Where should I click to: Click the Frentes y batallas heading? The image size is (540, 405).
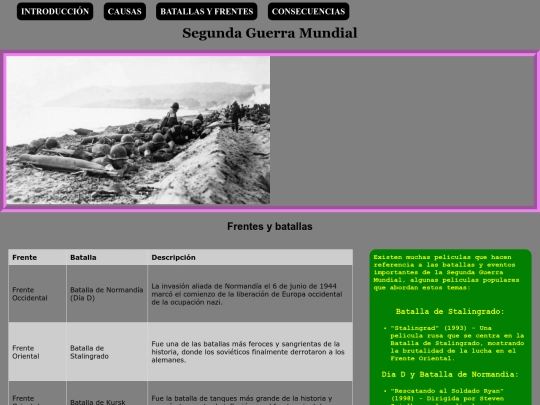[270, 226]
